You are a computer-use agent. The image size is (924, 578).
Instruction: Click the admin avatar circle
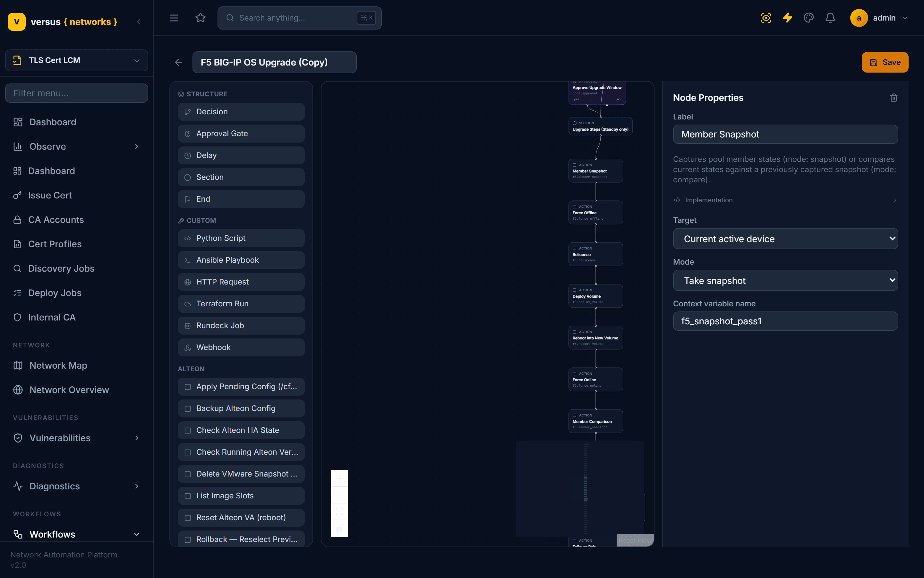(859, 18)
